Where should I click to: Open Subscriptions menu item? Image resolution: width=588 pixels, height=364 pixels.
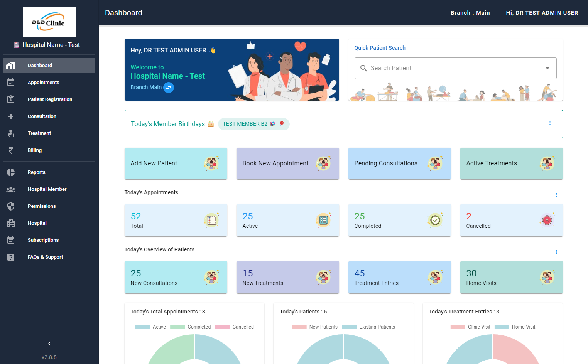coord(49,240)
